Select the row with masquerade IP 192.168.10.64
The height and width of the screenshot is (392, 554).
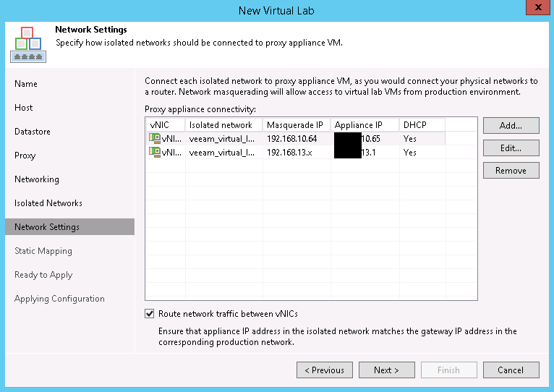coord(289,138)
